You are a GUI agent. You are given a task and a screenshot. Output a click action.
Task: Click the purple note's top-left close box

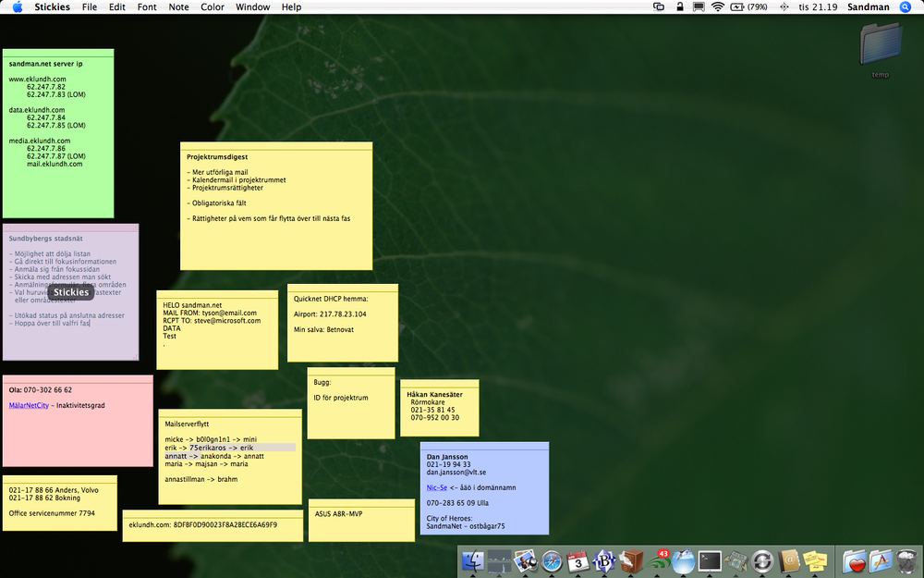6,228
